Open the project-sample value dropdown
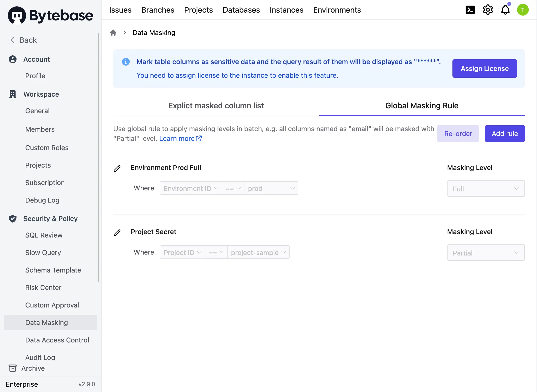The height and width of the screenshot is (392, 537). pyautogui.click(x=258, y=252)
